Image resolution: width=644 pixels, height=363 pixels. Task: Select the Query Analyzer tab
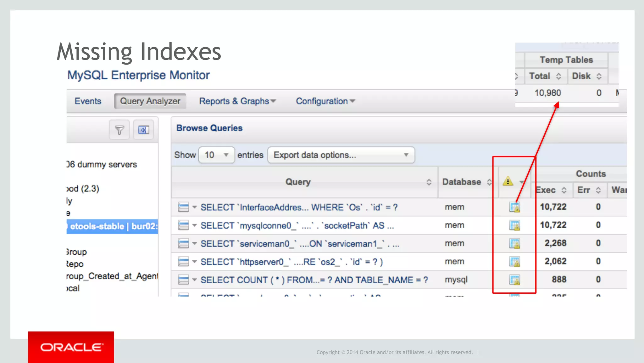click(x=150, y=101)
